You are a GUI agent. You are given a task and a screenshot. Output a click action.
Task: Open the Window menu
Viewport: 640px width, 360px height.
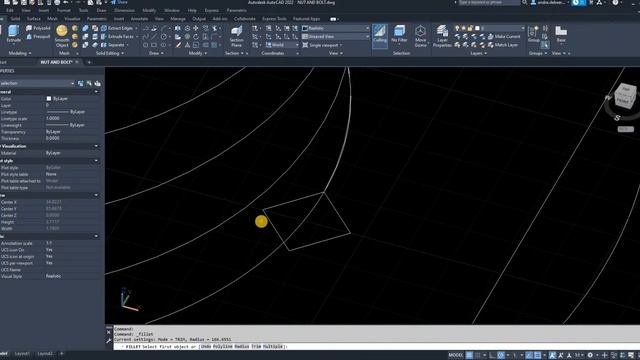point(172,10)
